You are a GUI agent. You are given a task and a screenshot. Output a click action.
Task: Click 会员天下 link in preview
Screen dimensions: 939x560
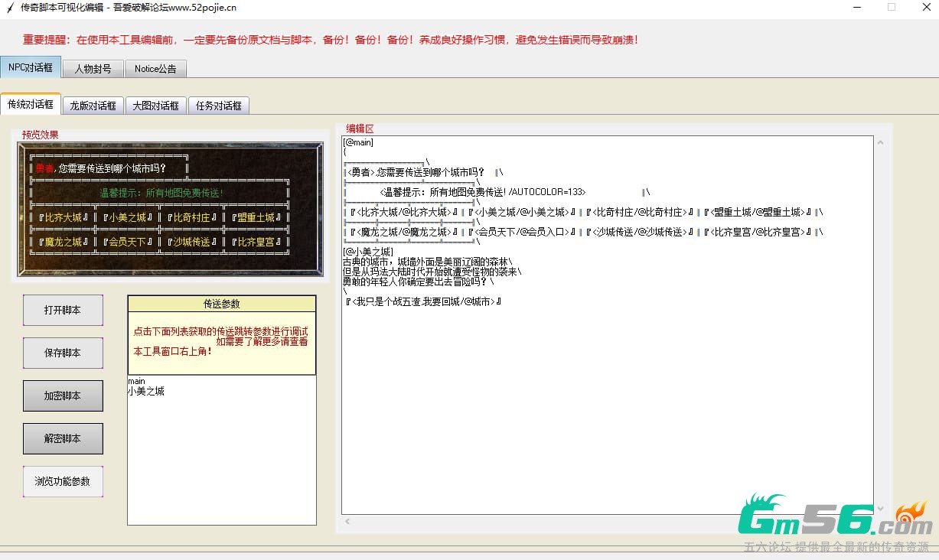[127, 242]
